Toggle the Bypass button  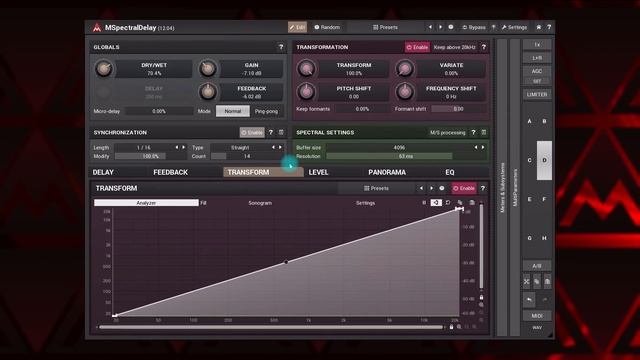pyautogui.click(x=473, y=27)
